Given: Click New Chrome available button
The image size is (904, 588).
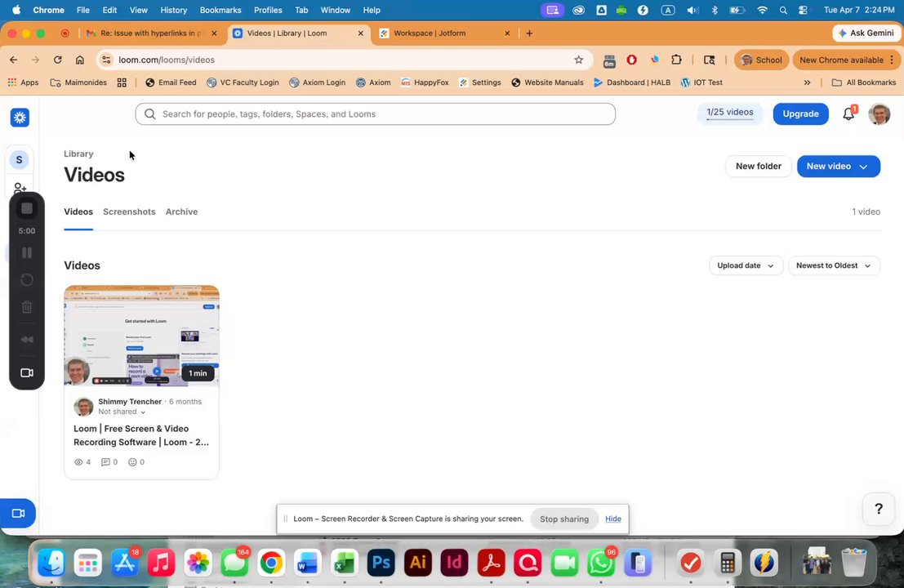Looking at the screenshot, I should coord(846,60).
